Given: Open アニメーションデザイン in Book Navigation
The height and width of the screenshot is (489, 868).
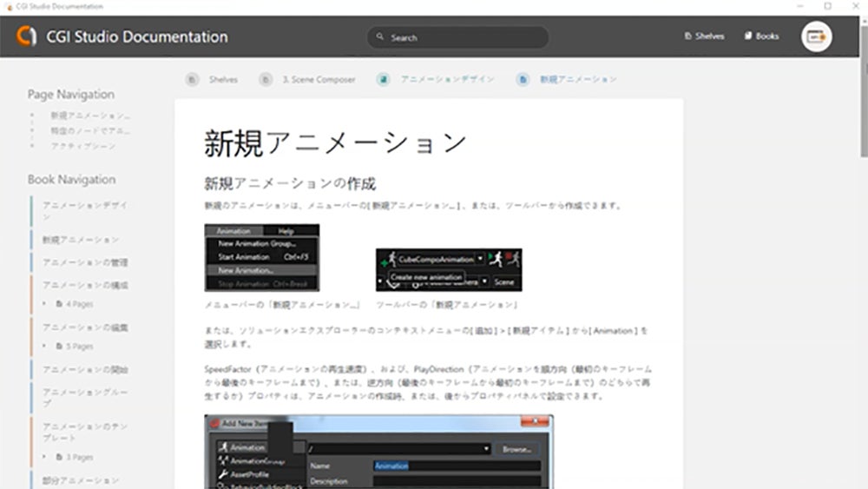Looking at the screenshot, I should tap(85, 210).
